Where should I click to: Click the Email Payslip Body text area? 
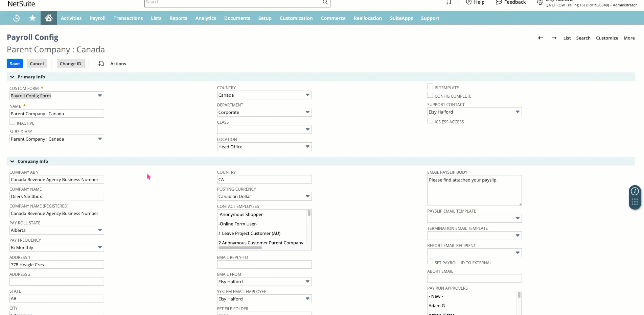click(x=474, y=190)
